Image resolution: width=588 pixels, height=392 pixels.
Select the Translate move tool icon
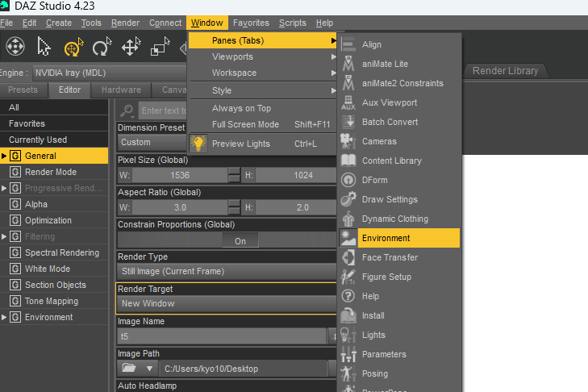131,47
